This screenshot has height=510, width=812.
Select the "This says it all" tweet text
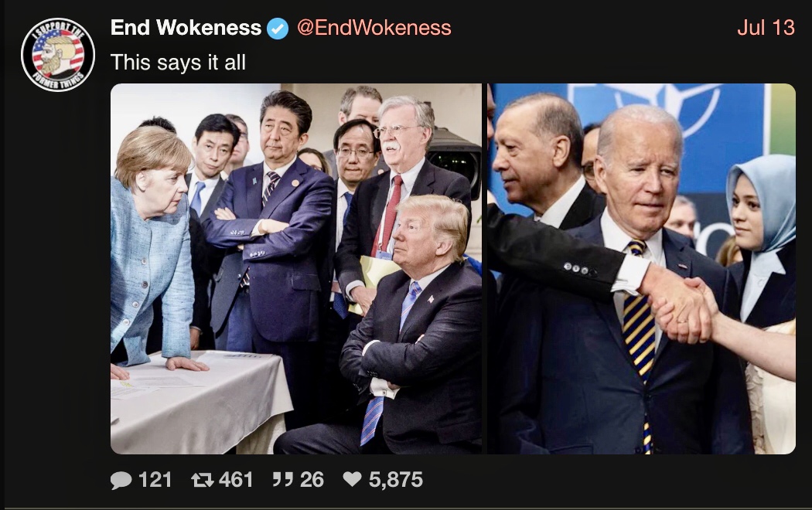pyautogui.click(x=178, y=63)
